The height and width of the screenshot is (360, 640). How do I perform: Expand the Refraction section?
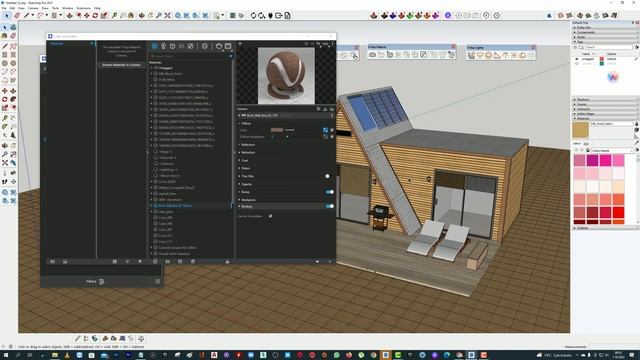[247, 152]
